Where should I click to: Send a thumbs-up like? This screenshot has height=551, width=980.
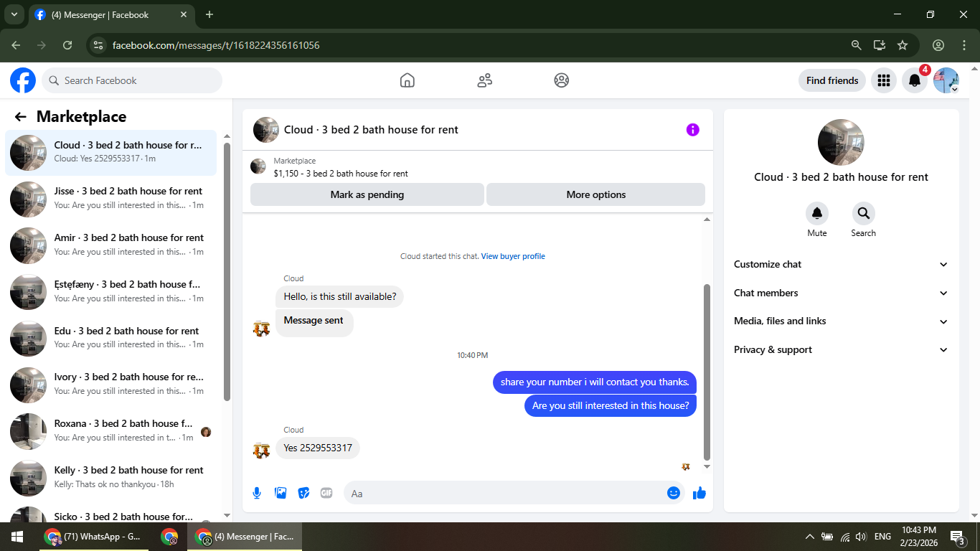coord(699,493)
